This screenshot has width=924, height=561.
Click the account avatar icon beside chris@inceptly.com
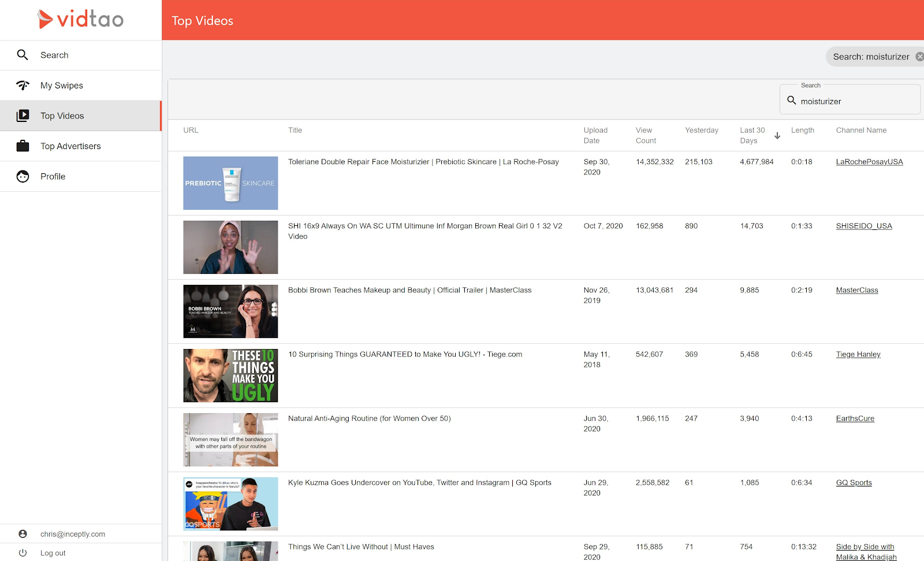[x=23, y=534]
